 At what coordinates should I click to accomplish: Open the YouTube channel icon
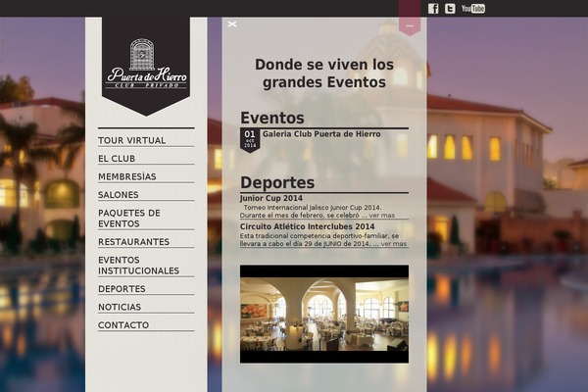[x=473, y=8]
